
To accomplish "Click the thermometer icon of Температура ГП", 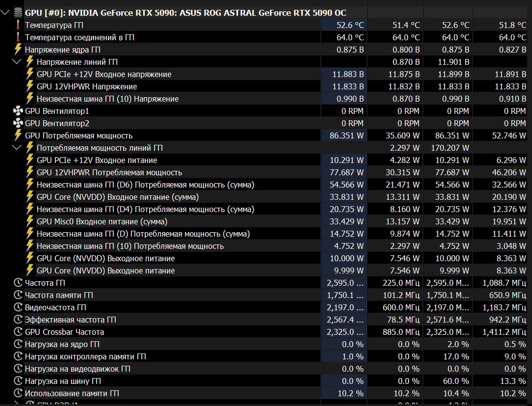I will pos(18,25).
